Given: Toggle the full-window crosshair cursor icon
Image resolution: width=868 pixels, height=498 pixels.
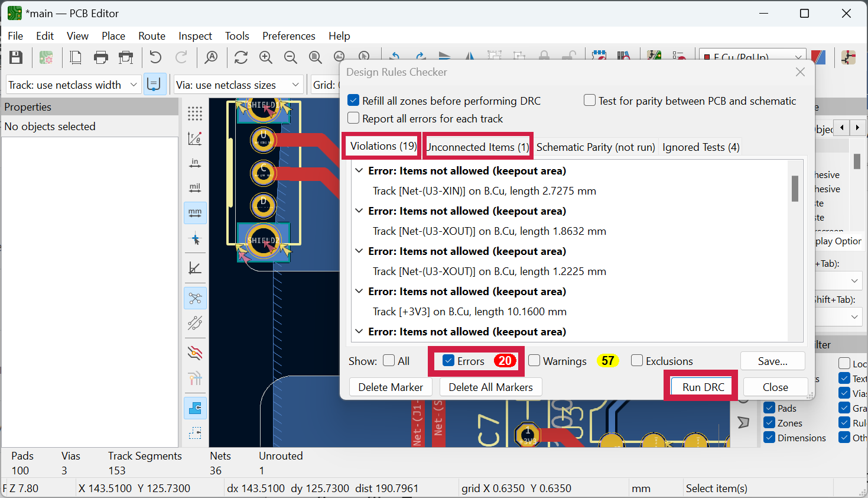Looking at the screenshot, I should tap(195, 240).
